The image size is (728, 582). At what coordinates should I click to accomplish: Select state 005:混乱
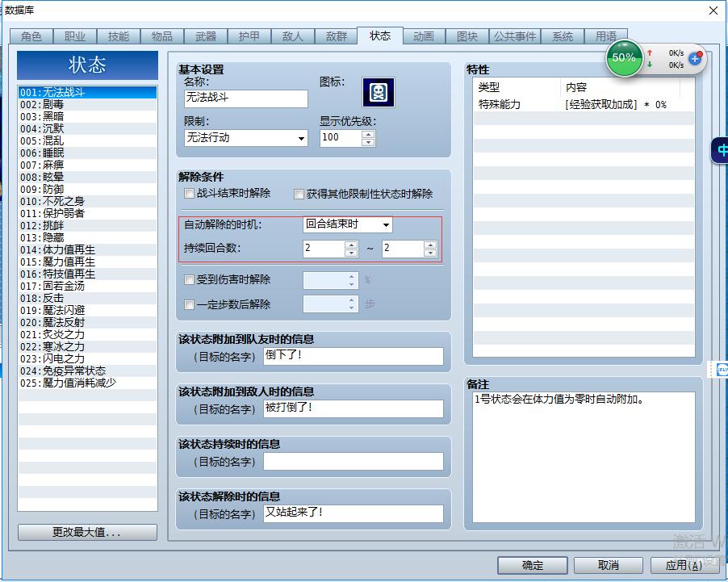pyautogui.click(x=88, y=140)
